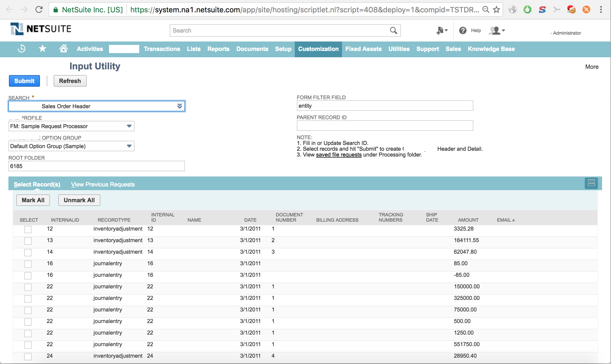Click the Mark All button
Screen dimensions: 611x364
pyautogui.click(x=33, y=200)
